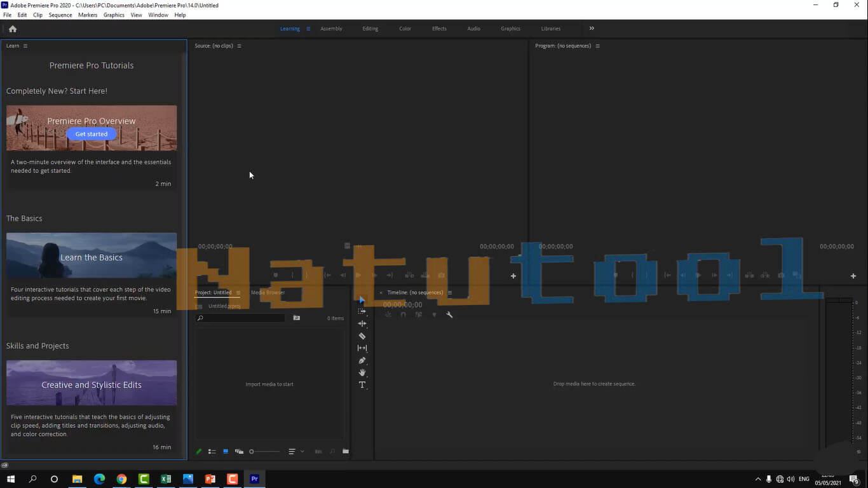868x488 pixels.
Task: Show hidden system tray icons chevron
Action: (757, 479)
